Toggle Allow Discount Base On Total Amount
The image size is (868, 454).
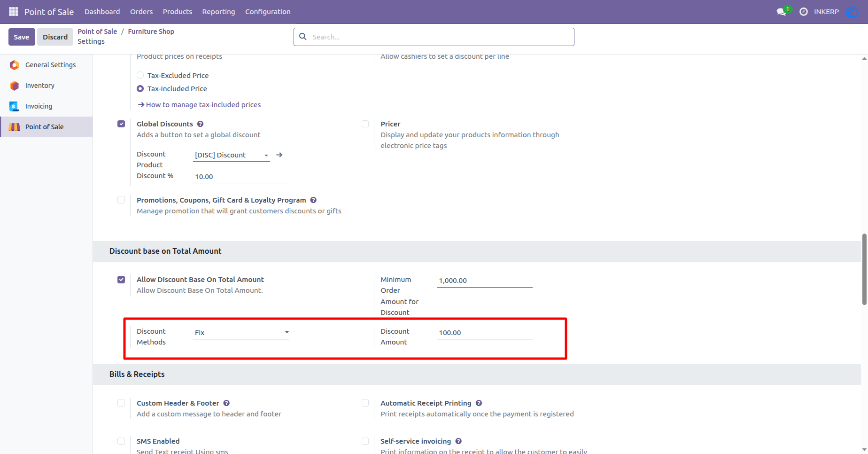click(x=121, y=280)
